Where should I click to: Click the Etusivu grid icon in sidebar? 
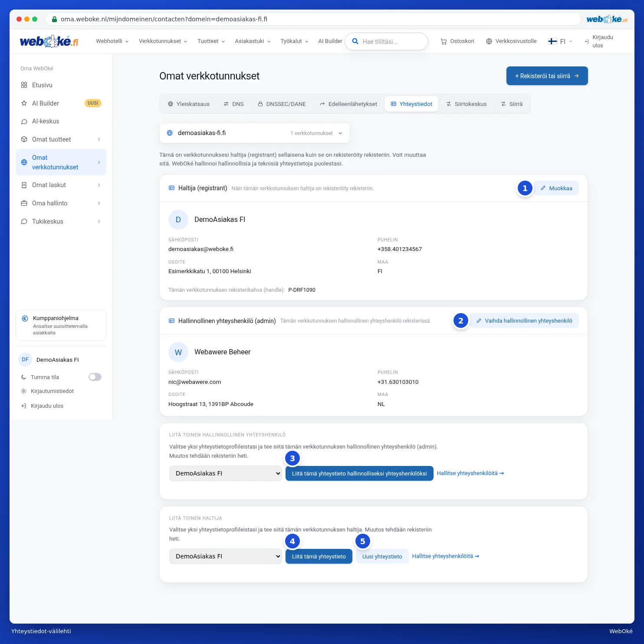tap(24, 85)
